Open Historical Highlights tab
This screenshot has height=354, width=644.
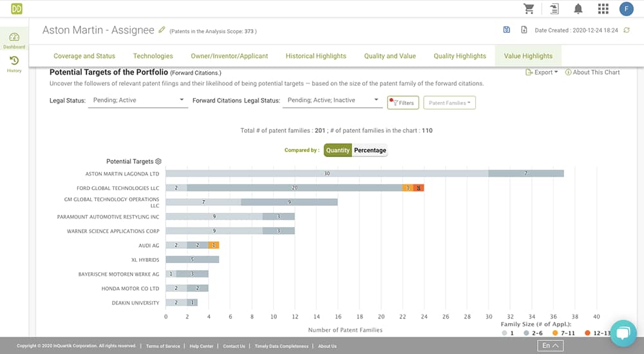(x=316, y=56)
